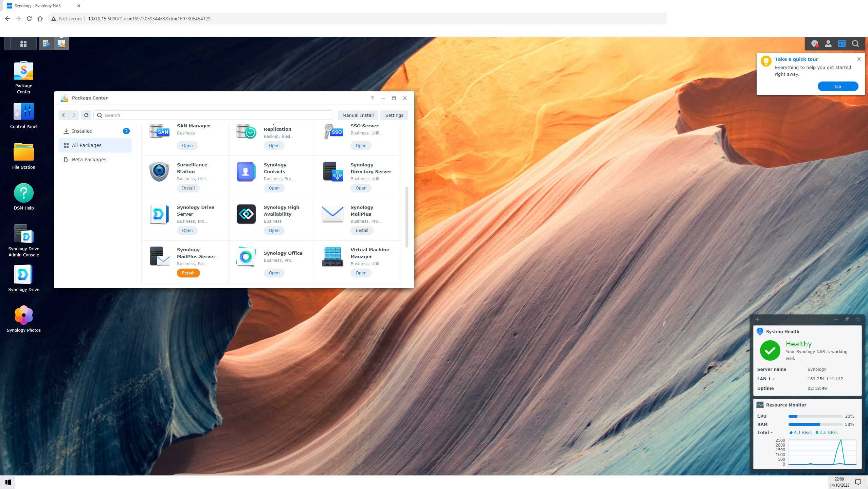
Task: Open Package Center help question mark
Action: 372,98
